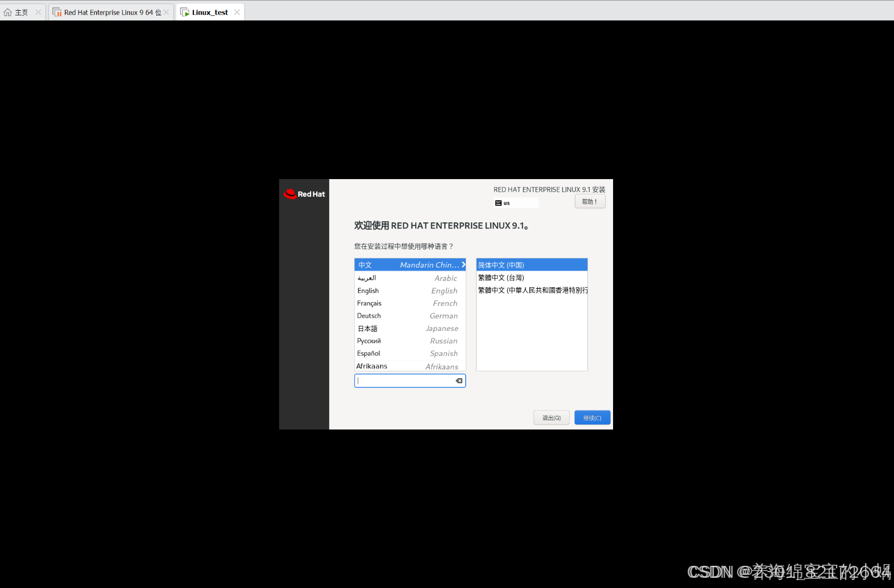Choose Deutsch German language
This screenshot has height=588, width=894.
410,316
